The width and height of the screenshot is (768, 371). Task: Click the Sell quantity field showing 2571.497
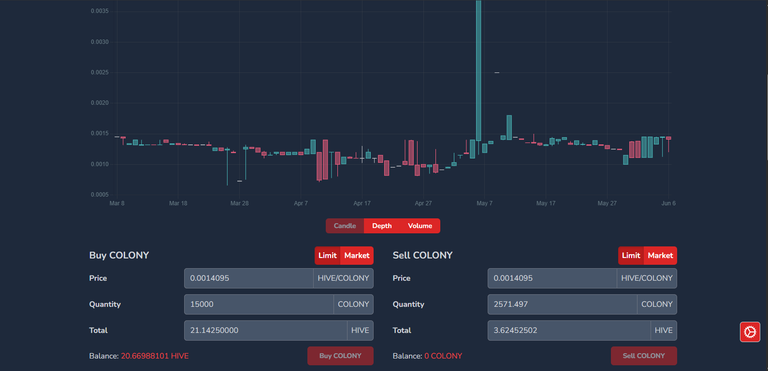coord(562,304)
